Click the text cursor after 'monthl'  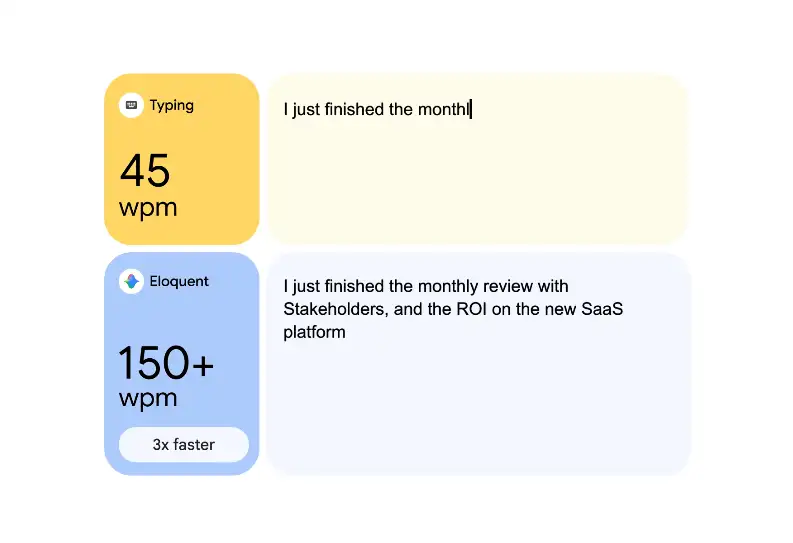470,109
